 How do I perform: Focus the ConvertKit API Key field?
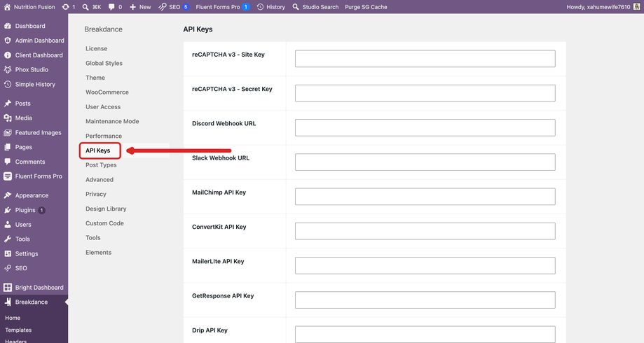[425, 231]
